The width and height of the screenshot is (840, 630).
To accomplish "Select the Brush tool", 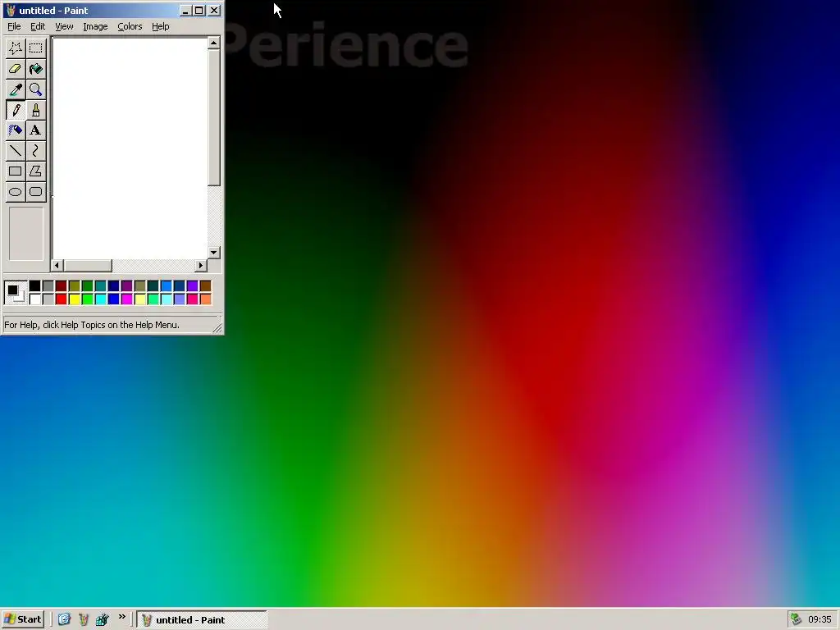I will 35,110.
